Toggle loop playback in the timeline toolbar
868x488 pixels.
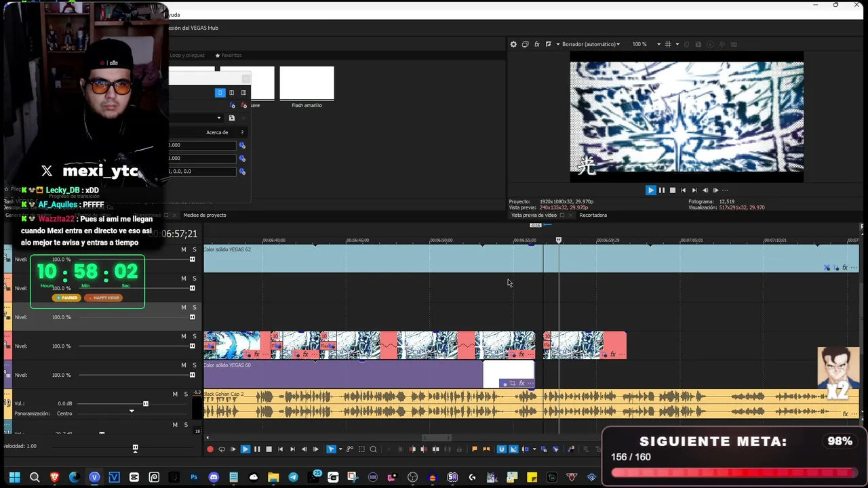coord(222,449)
